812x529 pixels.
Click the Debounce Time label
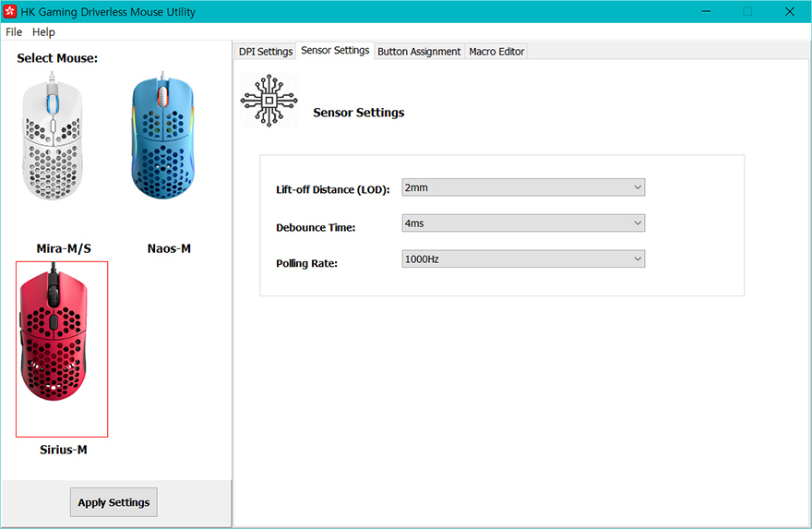pos(316,227)
